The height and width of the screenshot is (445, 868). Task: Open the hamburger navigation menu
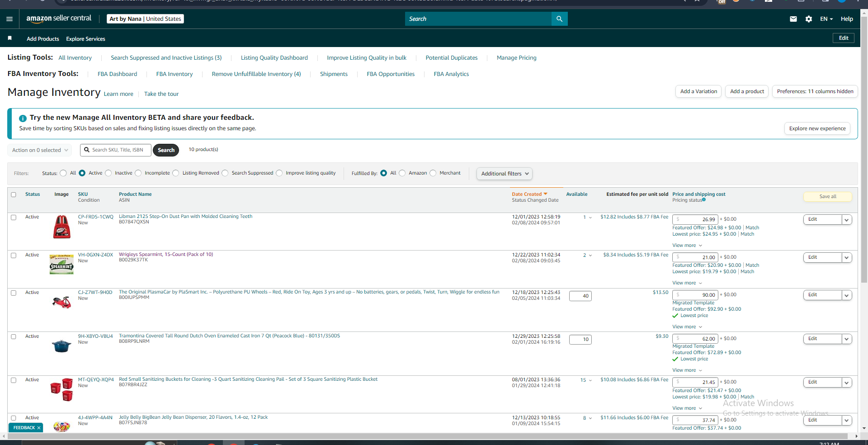(x=9, y=19)
